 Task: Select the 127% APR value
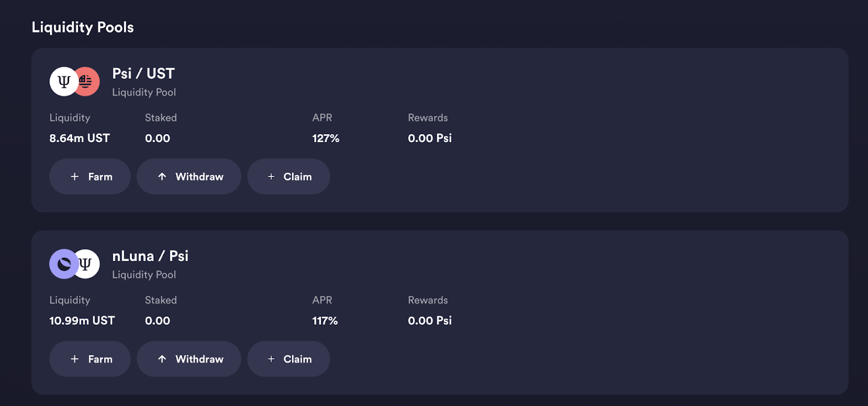tap(325, 138)
